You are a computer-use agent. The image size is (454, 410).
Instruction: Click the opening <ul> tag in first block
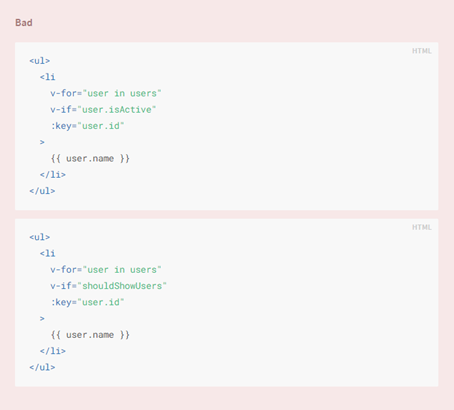(x=40, y=61)
